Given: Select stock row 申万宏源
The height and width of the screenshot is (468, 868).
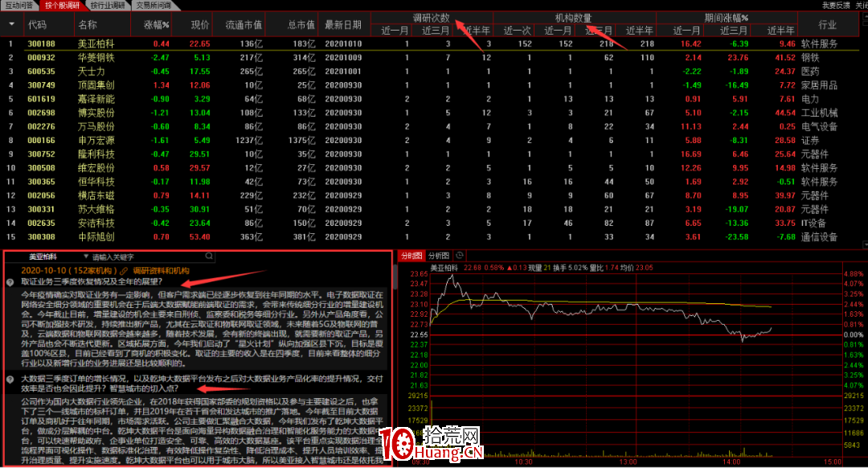Looking at the screenshot, I should click(x=431, y=141).
